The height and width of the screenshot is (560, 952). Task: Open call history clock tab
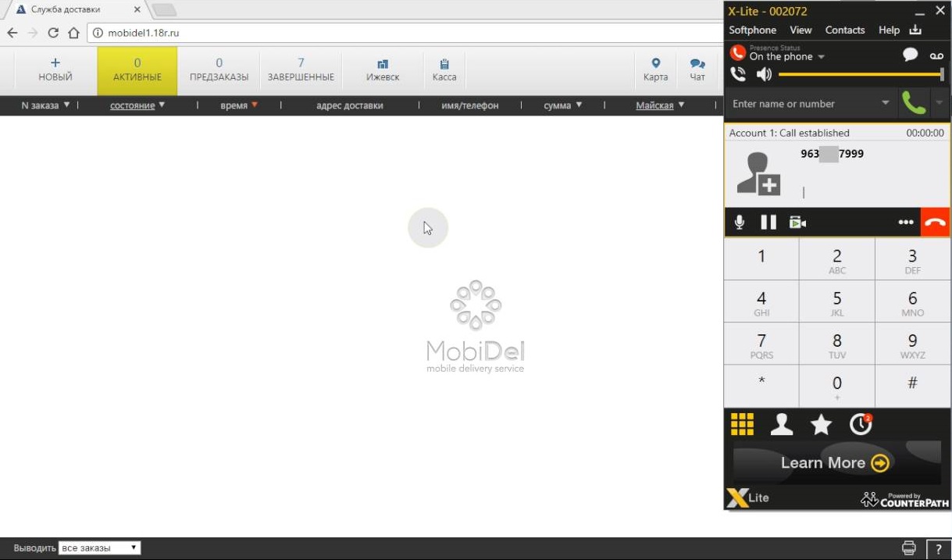[861, 424]
